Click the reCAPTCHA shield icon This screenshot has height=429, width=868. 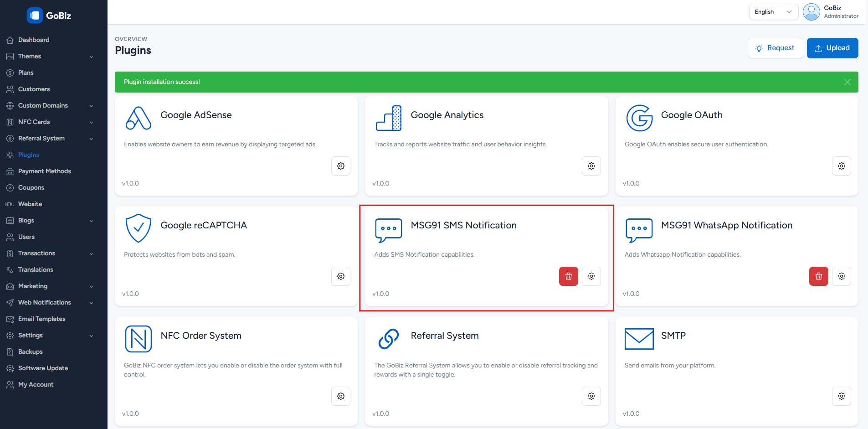(139, 228)
